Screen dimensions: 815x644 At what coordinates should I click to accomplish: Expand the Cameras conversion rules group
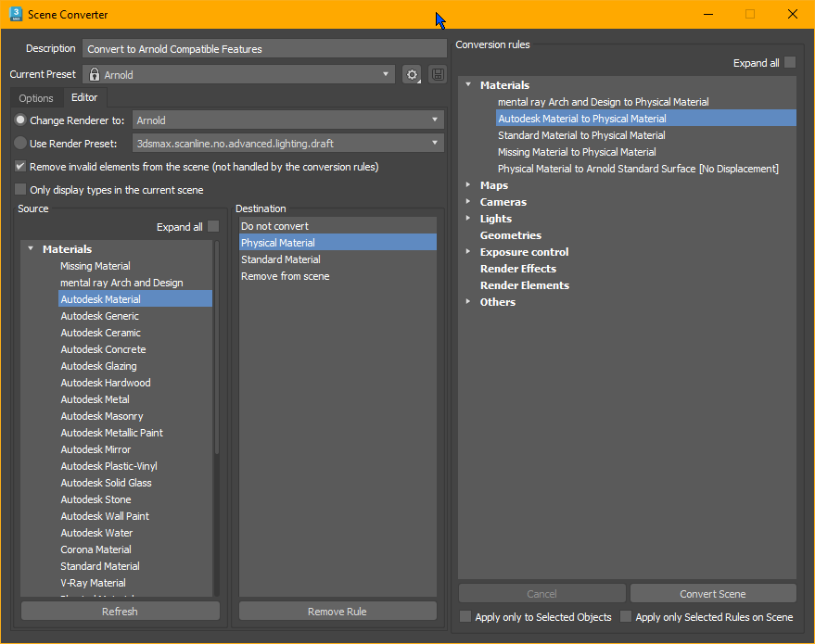468,201
